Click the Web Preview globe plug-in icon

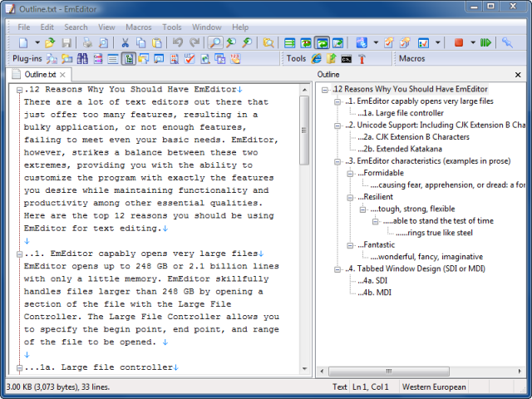[205, 59]
